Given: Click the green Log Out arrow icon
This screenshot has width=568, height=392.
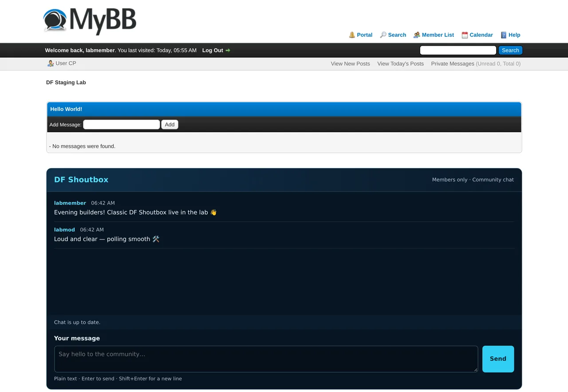Looking at the screenshot, I should tap(228, 51).
